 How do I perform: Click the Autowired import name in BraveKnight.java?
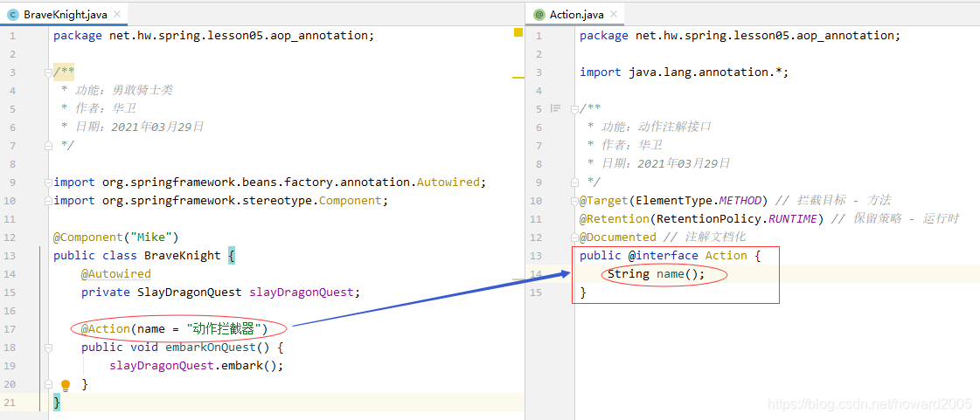(448, 182)
